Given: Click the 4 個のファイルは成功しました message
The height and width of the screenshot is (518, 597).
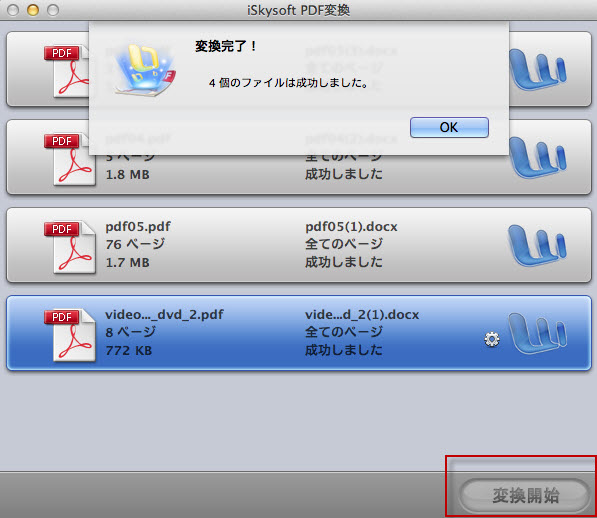Looking at the screenshot, I should [x=289, y=83].
